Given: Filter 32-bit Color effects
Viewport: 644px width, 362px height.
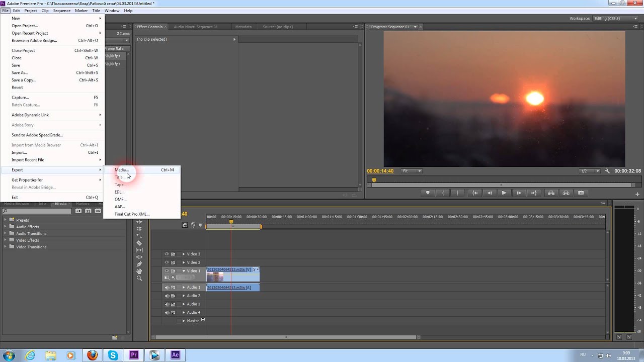Looking at the screenshot, I should pyautogui.click(x=88, y=211).
